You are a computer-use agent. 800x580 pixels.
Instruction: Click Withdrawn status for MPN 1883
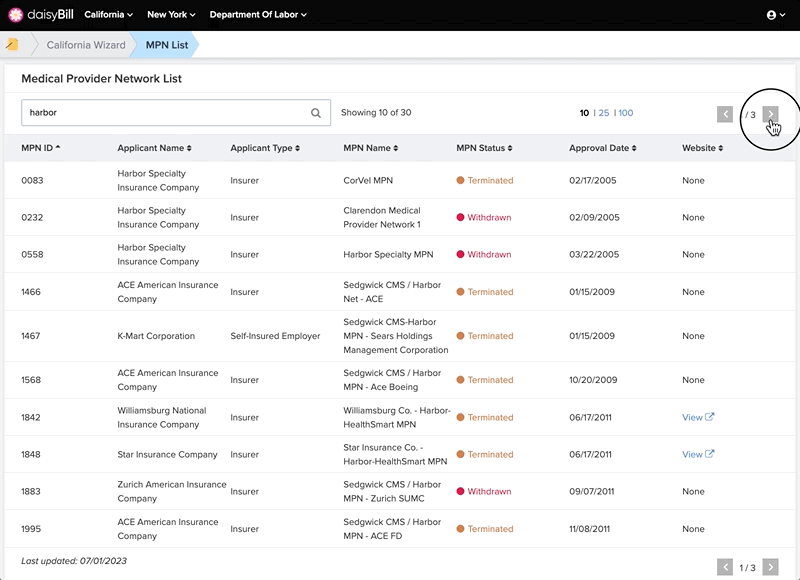[x=484, y=491]
